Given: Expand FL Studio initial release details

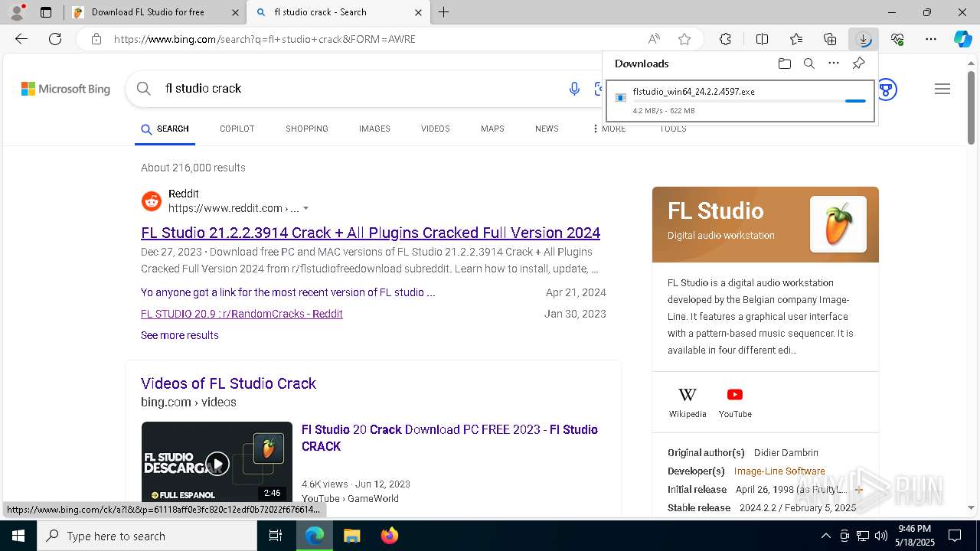Looking at the screenshot, I should tap(858, 490).
